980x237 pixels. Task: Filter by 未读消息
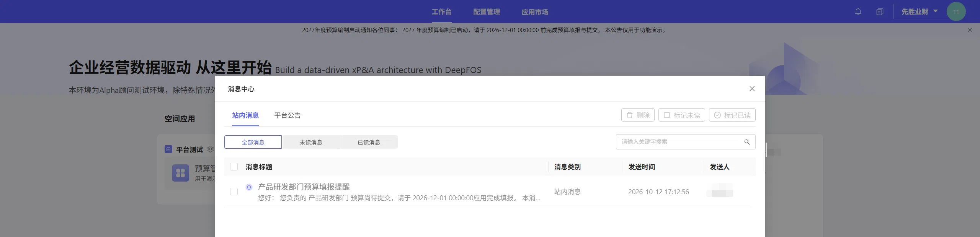pos(311,142)
